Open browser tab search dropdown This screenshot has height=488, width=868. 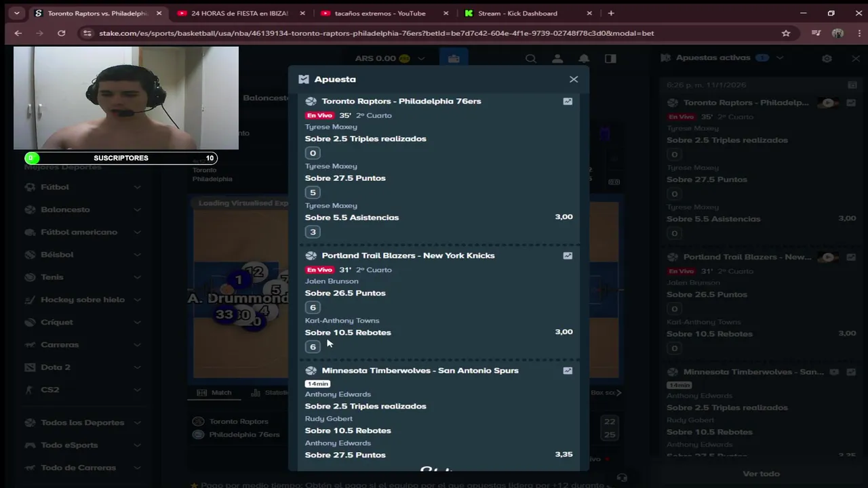16,13
